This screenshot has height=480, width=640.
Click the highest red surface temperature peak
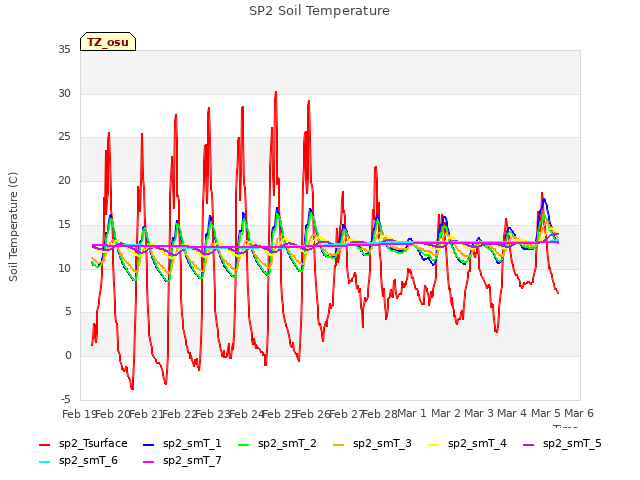coord(276,92)
